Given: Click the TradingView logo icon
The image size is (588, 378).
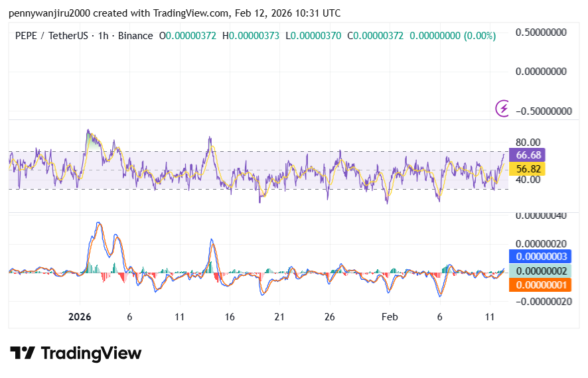Looking at the screenshot, I should tap(22, 353).
